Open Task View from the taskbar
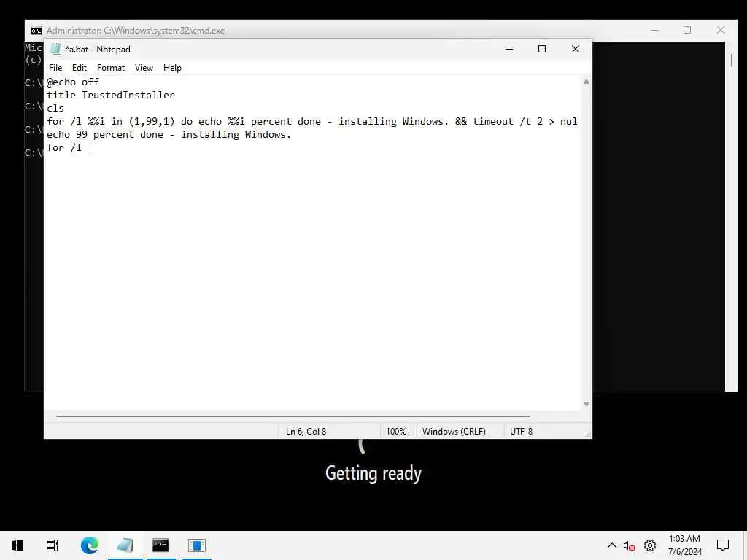This screenshot has height=560, width=747. point(53,545)
